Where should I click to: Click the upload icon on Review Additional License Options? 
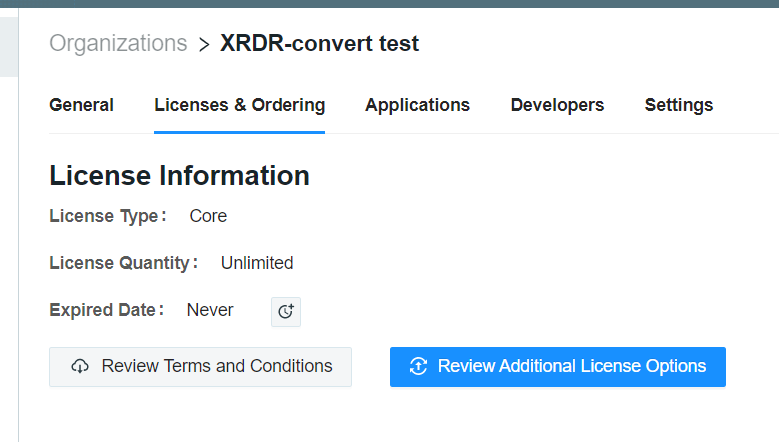pos(419,367)
